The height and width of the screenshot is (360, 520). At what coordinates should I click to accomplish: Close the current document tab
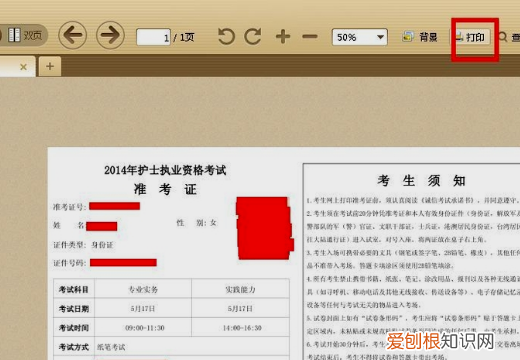click(x=23, y=67)
